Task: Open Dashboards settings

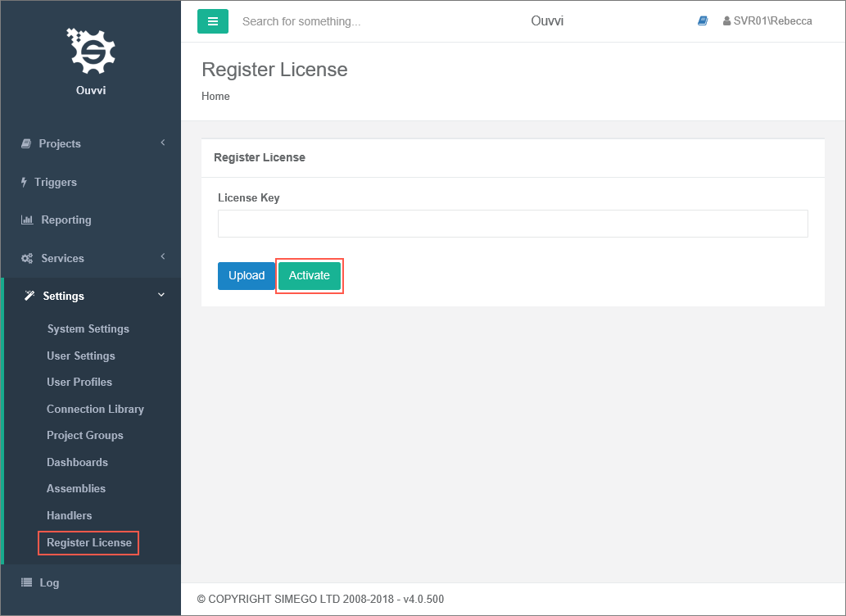Action: click(77, 462)
